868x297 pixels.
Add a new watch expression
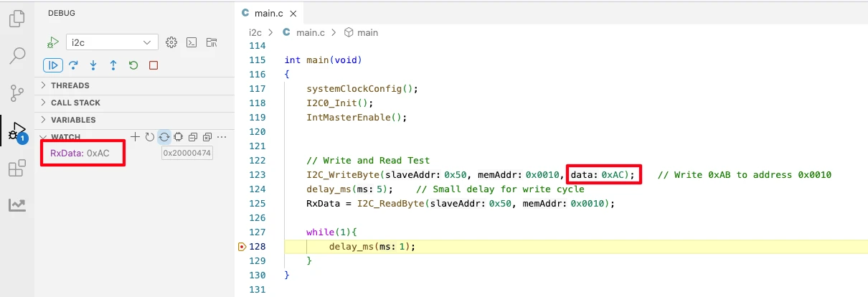coord(134,137)
